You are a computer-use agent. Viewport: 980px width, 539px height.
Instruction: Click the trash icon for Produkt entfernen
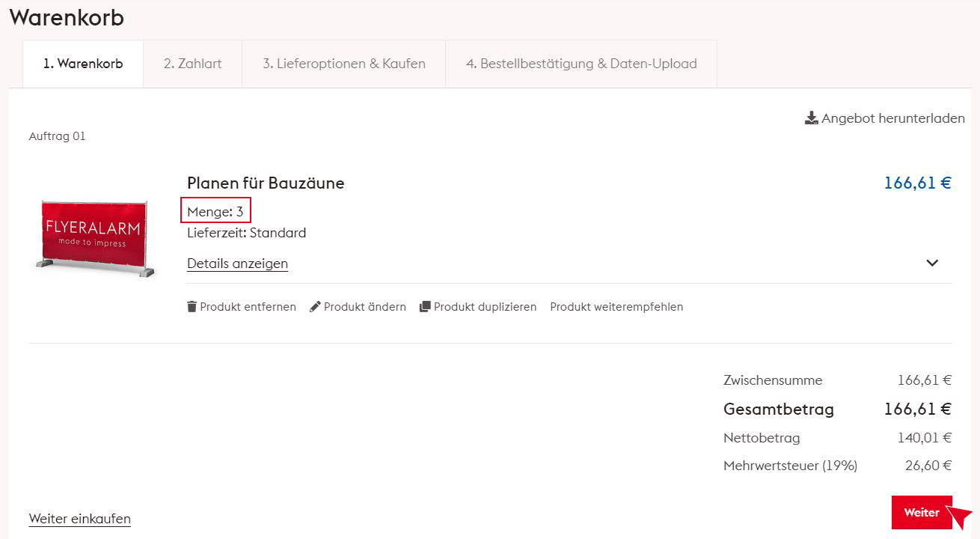(192, 307)
